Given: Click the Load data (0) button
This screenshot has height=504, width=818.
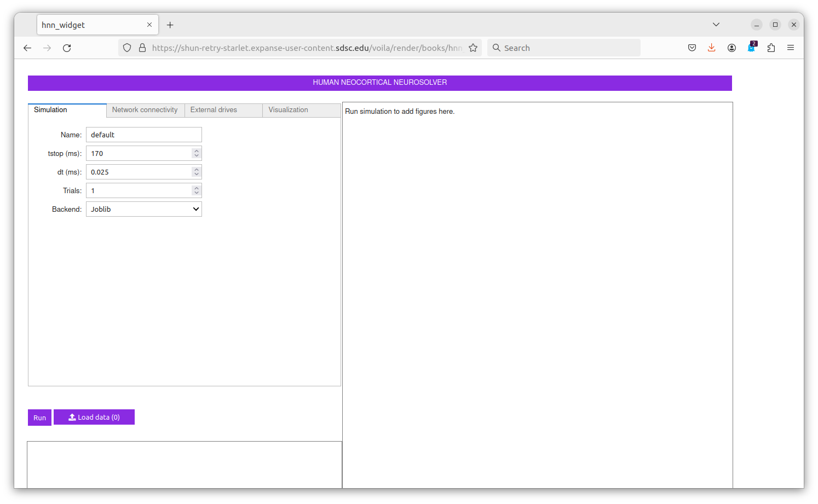Looking at the screenshot, I should click(94, 418).
